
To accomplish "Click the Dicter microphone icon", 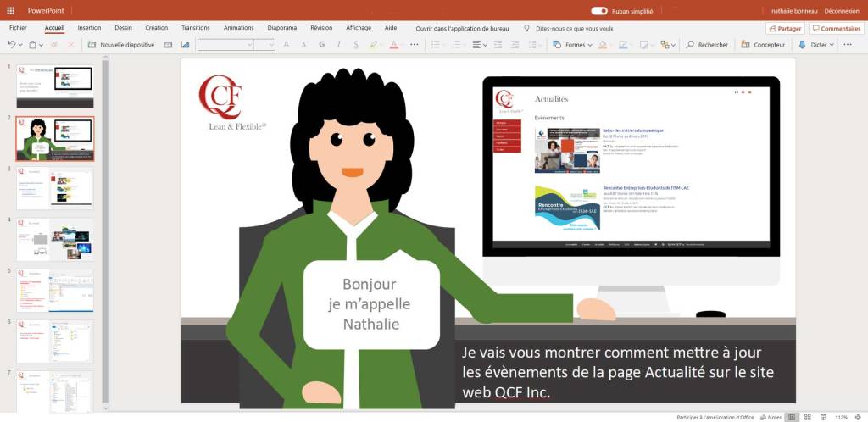I will 802,45.
